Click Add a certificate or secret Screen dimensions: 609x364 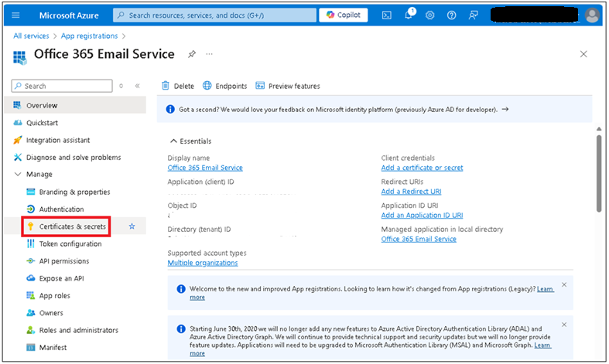pos(422,168)
